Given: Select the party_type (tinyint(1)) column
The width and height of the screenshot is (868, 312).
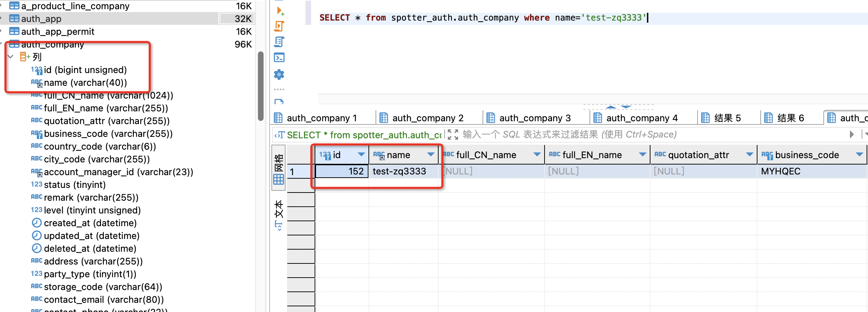Looking at the screenshot, I should 90,274.
